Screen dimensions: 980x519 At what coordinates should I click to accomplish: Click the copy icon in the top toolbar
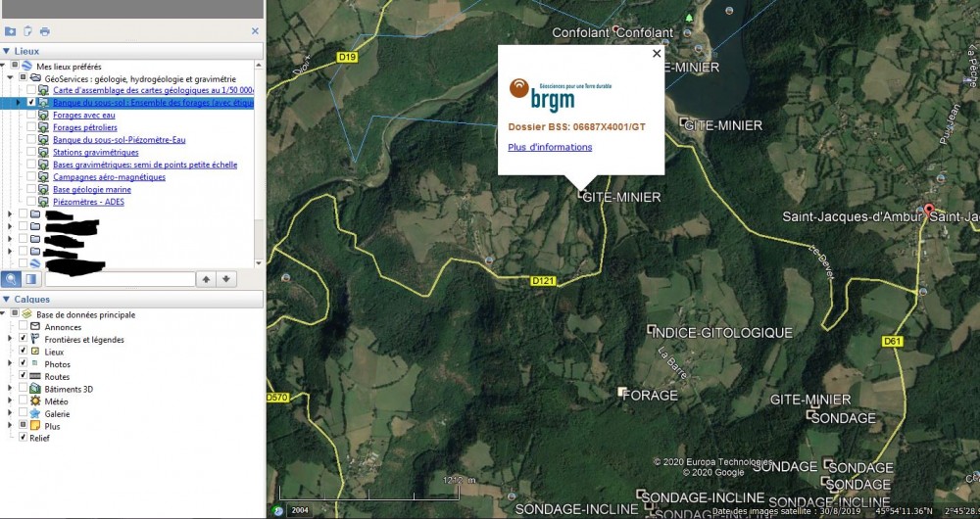point(27,31)
